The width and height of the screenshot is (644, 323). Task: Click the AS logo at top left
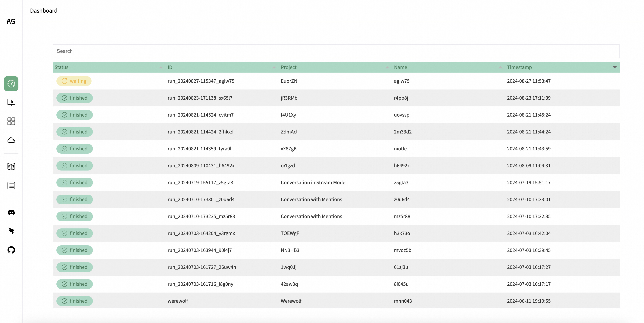11,21
